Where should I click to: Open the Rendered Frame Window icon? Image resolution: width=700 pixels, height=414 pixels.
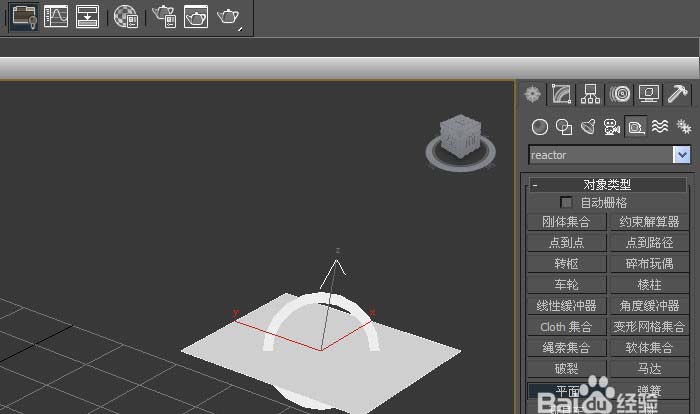tap(196, 17)
